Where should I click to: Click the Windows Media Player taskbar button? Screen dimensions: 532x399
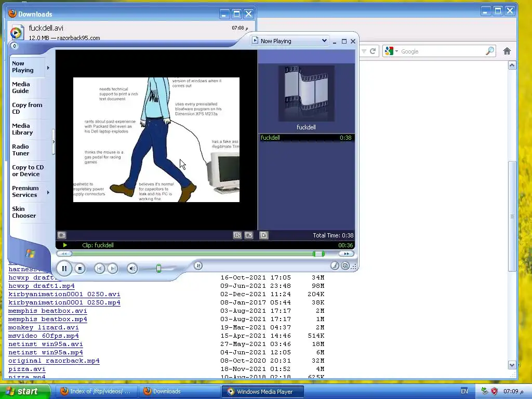pos(262,391)
